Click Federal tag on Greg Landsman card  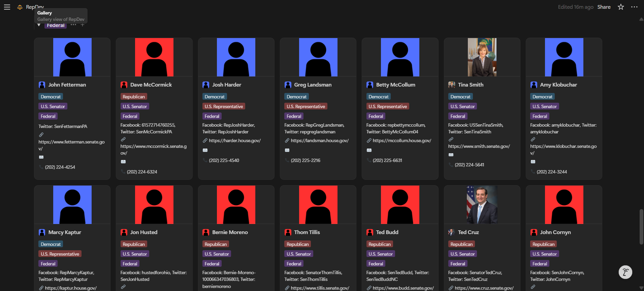[x=294, y=116]
